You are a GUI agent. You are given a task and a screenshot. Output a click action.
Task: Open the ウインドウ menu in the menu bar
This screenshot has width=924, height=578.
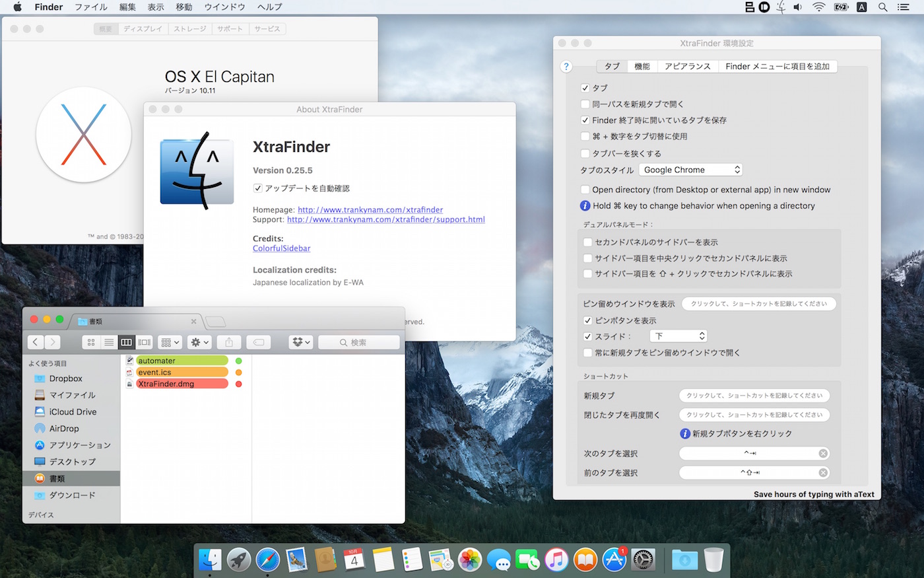(225, 7)
